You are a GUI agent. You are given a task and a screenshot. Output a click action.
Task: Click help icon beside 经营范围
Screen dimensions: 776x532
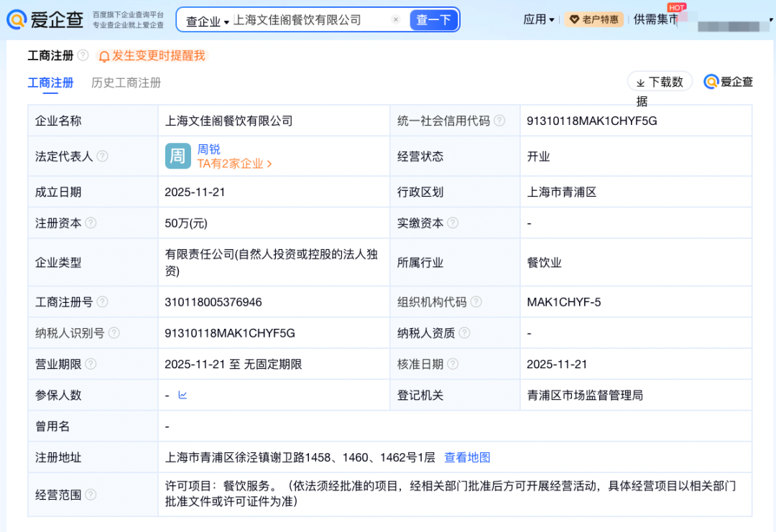[91, 495]
